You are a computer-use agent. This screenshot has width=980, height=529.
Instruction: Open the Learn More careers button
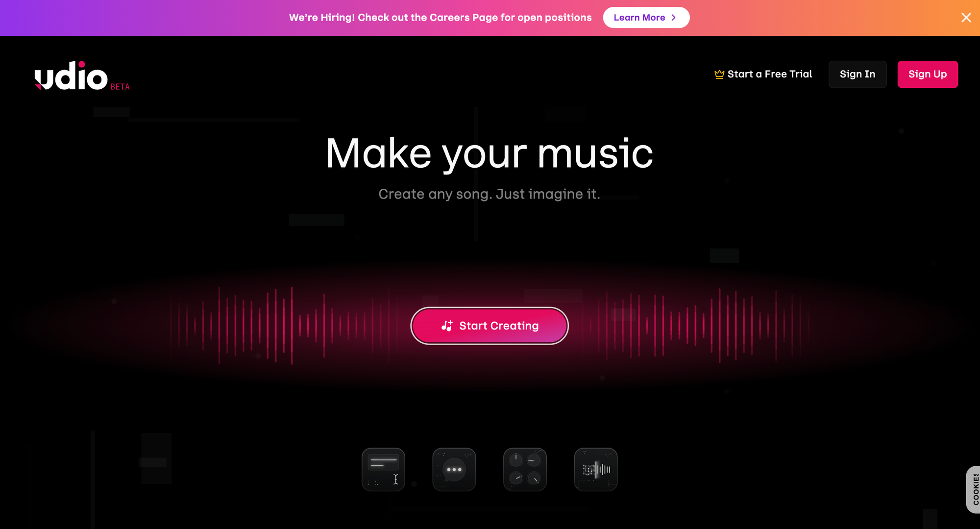click(646, 18)
